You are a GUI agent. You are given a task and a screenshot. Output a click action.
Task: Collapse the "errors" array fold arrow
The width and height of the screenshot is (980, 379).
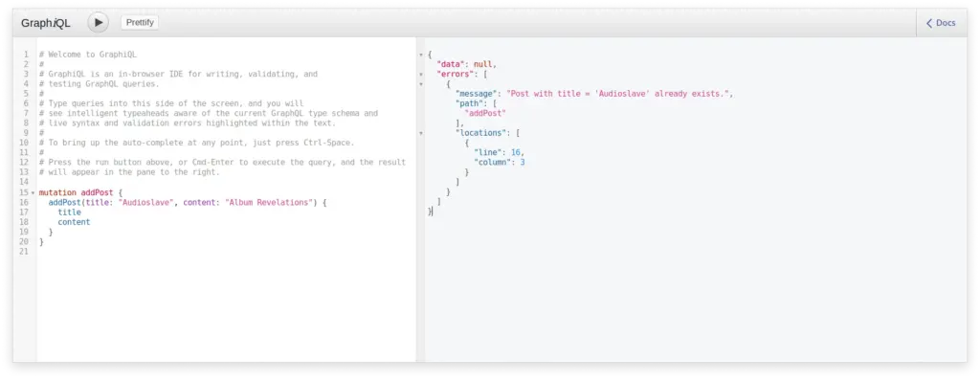421,75
